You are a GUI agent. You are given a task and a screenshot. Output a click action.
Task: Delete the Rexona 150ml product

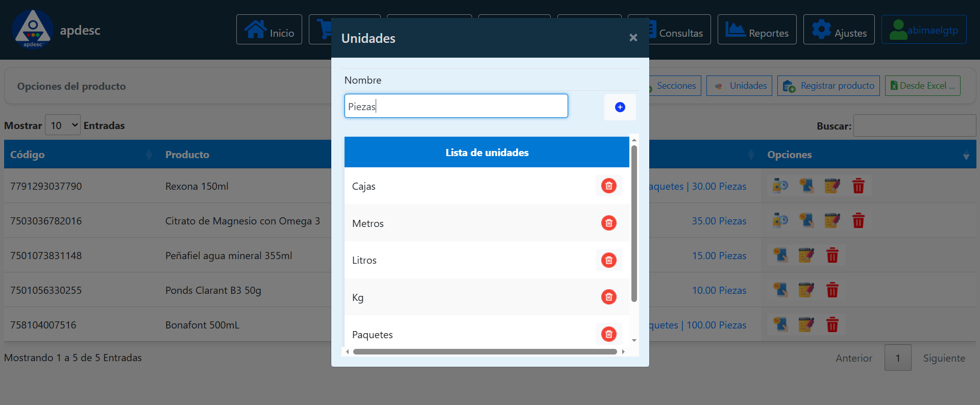(859, 186)
